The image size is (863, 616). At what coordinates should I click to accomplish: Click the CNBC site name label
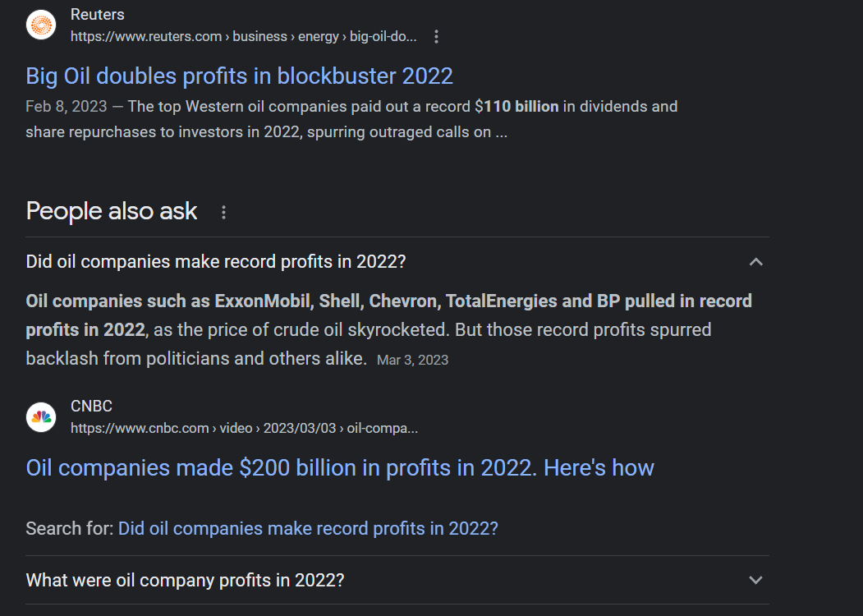tap(91, 406)
